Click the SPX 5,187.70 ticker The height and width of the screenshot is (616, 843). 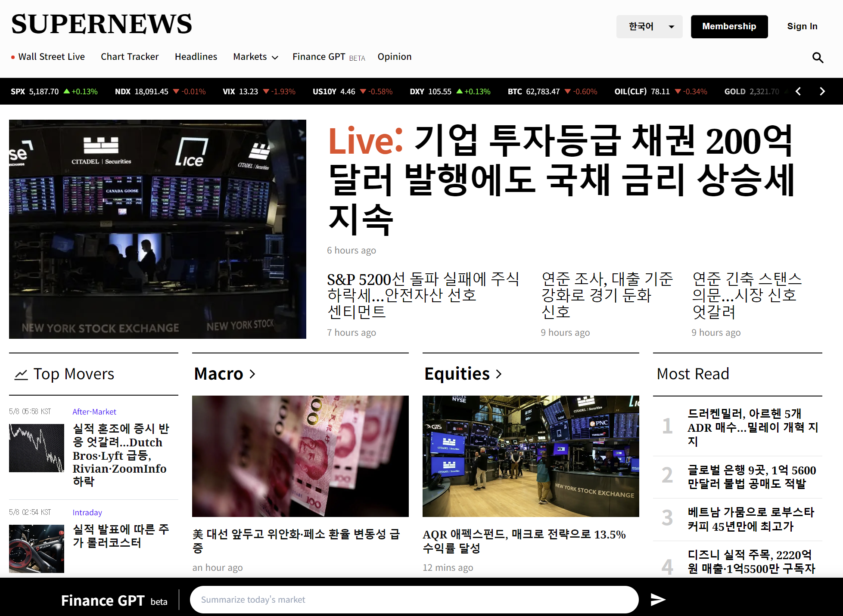click(x=54, y=91)
